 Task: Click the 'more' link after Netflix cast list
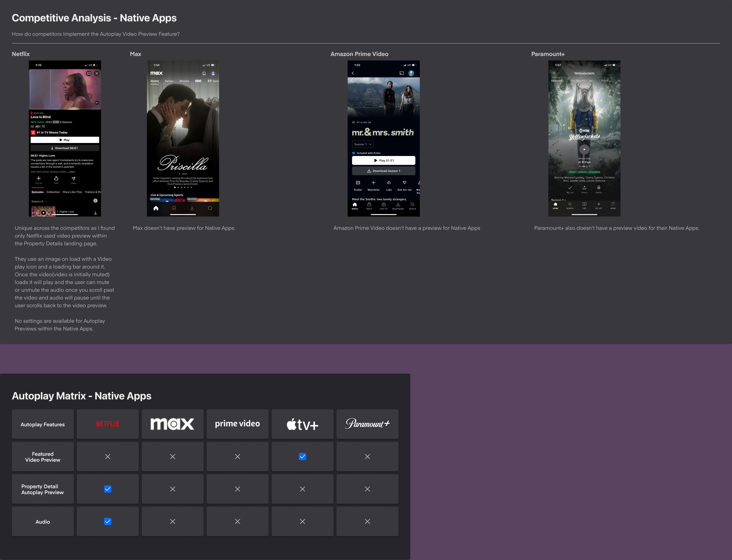72,172
